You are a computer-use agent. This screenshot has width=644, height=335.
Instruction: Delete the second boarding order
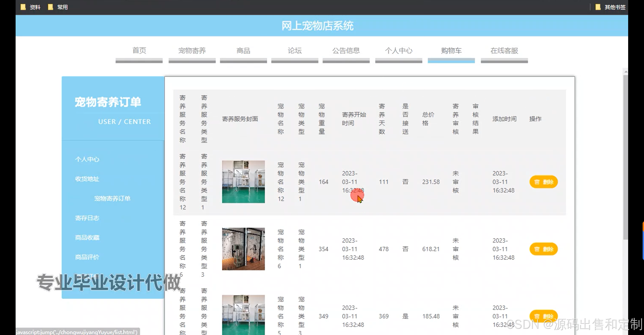pyautogui.click(x=543, y=249)
